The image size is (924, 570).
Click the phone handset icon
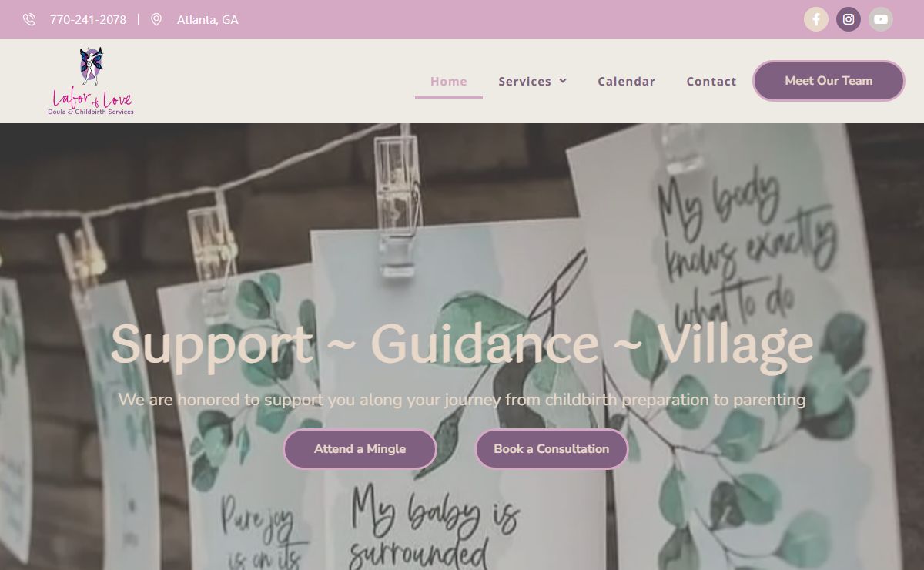(29, 19)
